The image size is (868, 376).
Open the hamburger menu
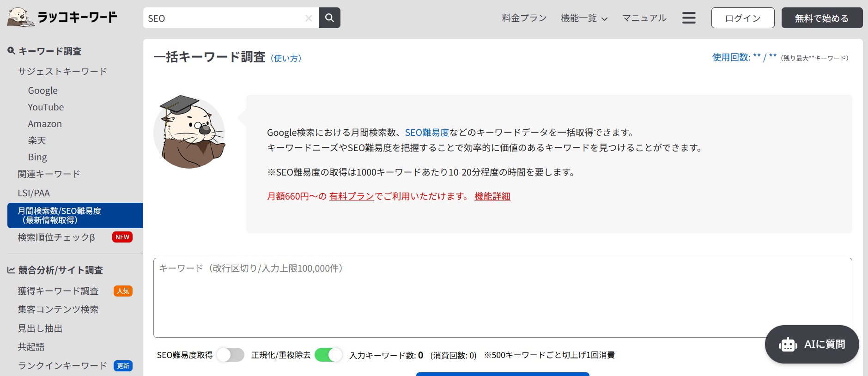pyautogui.click(x=689, y=18)
